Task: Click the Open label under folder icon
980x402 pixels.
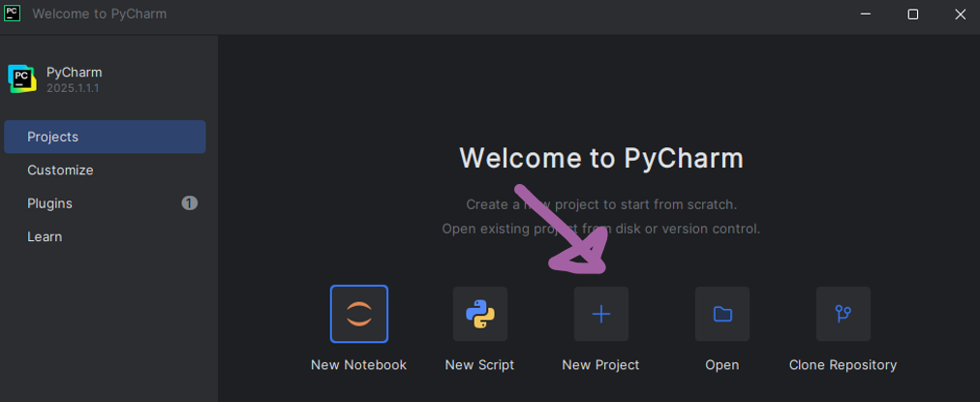Action: point(721,365)
